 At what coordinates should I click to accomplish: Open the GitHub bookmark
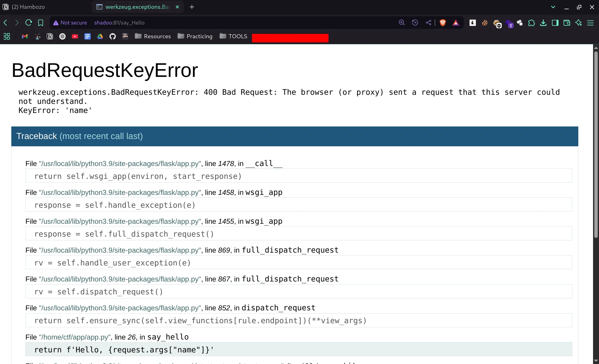(x=112, y=36)
